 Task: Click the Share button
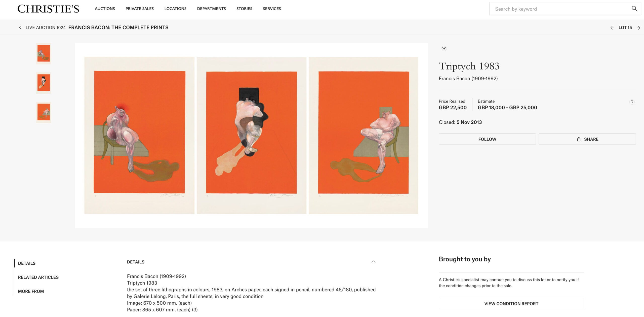[587, 139]
